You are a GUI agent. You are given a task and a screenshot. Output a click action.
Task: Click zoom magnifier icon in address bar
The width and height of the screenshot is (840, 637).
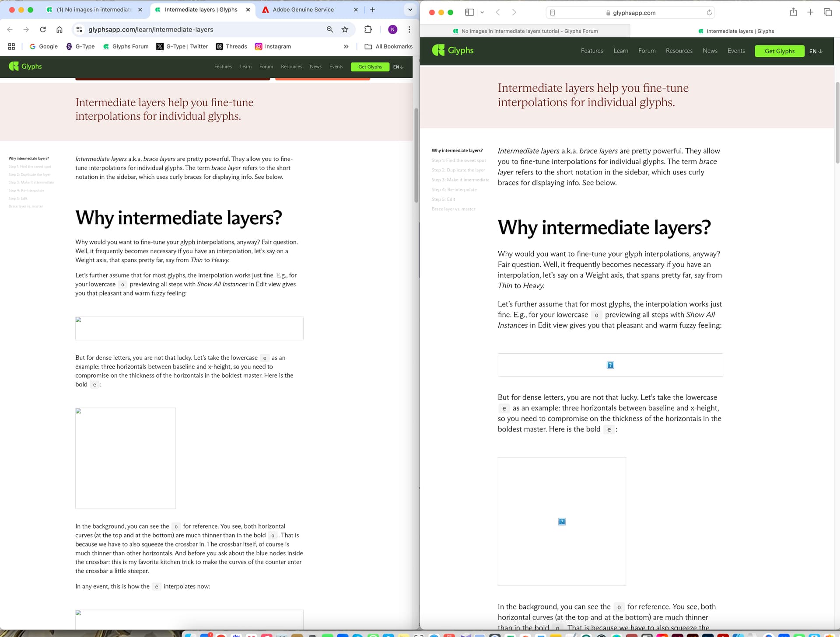pyautogui.click(x=330, y=29)
